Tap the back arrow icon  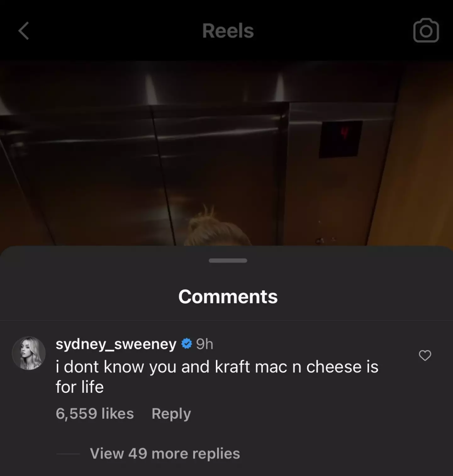24,31
